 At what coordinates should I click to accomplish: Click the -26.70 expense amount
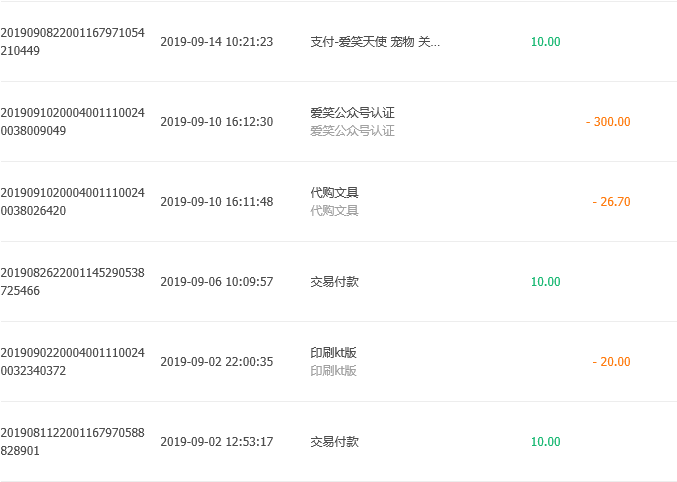pos(611,201)
